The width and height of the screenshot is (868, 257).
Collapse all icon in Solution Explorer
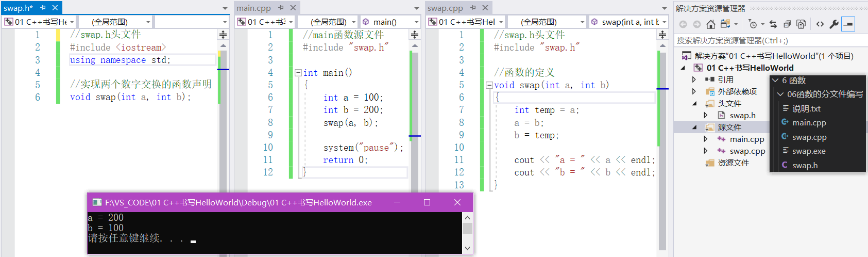pos(787,24)
